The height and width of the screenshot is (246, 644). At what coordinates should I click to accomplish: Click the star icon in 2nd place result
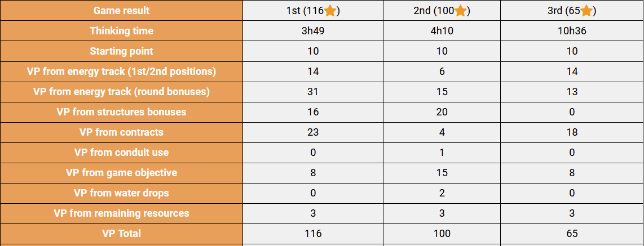coord(460,11)
